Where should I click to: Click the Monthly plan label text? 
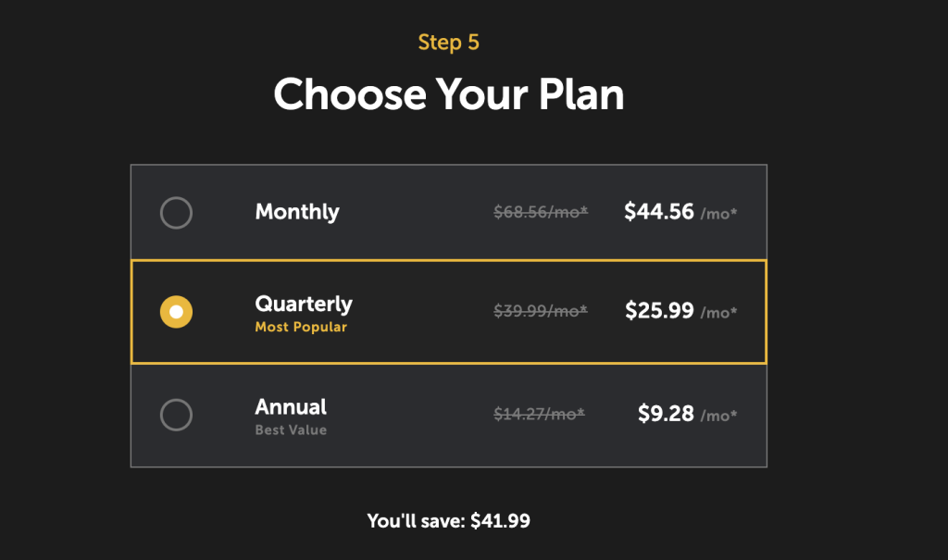(x=297, y=212)
